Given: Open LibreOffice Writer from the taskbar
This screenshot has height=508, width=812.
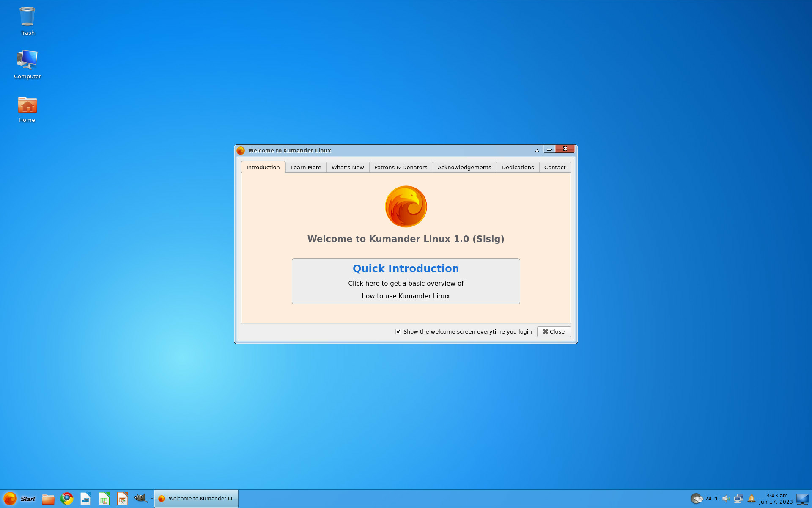Looking at the screenshot, I should [85, 499].
